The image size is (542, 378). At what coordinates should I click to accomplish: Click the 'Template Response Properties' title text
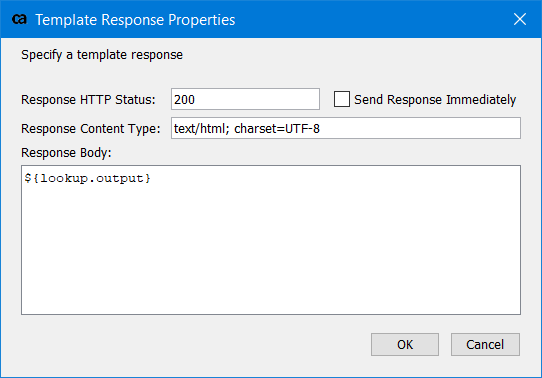click(x=135, y=20)
